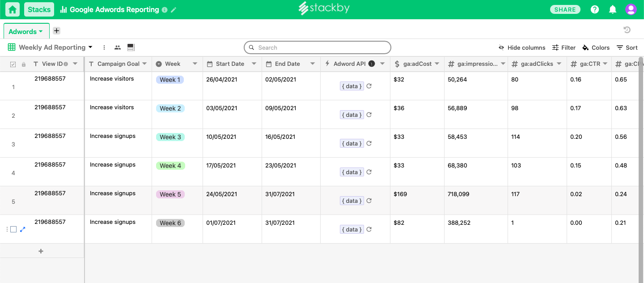The width and height of the screenshot is (644, 283).
Task: Add a new table with plus icon
Action: pos(56,31)
